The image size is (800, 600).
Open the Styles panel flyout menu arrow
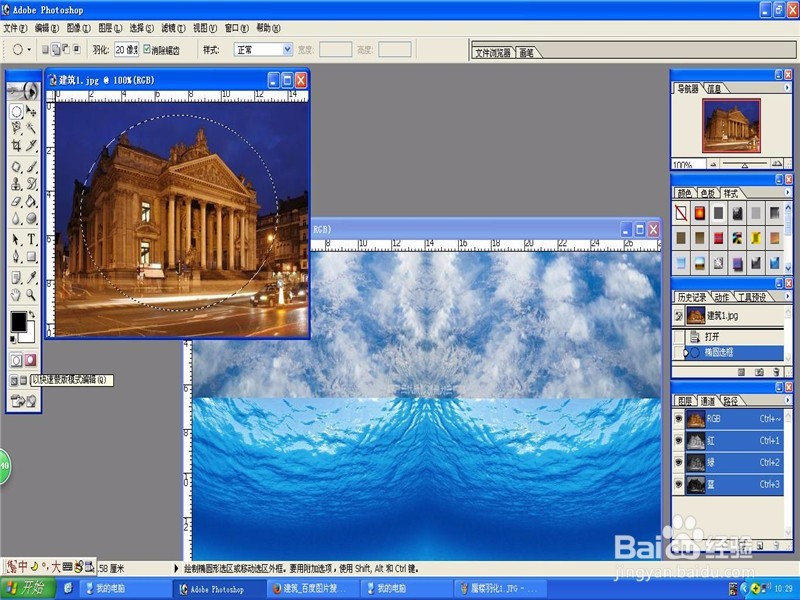click(x=787, y=192)
